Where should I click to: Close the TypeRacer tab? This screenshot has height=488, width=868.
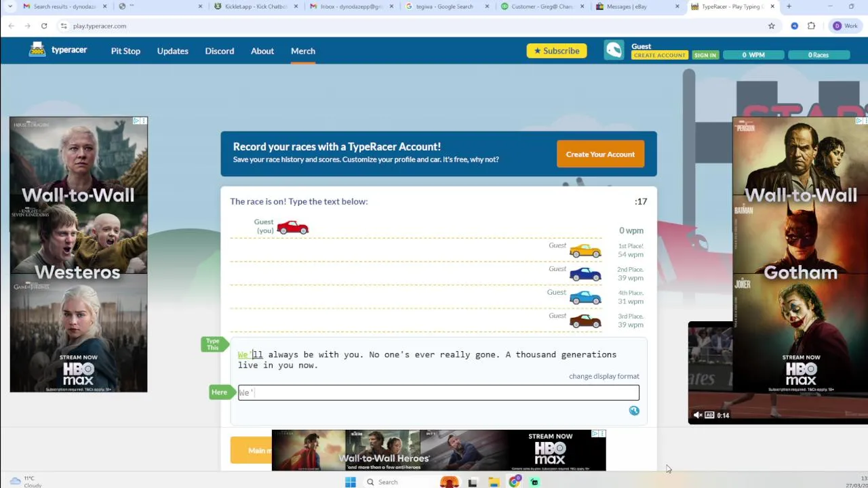click(x=772, y=6)
